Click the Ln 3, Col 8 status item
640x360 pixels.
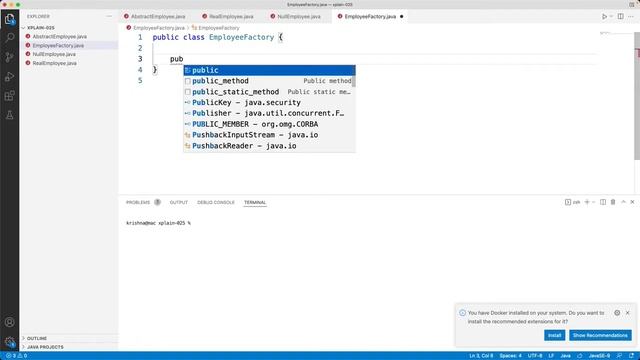pos(481,356)
